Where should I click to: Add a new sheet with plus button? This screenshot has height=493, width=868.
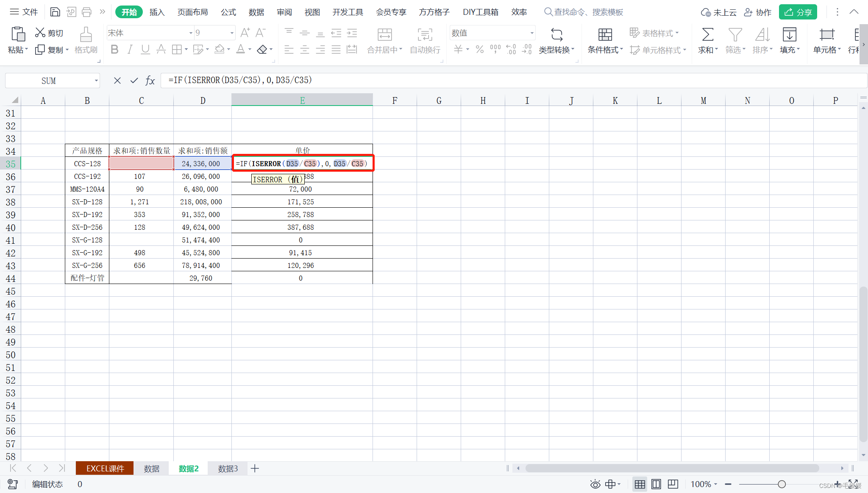coord(255,468)
